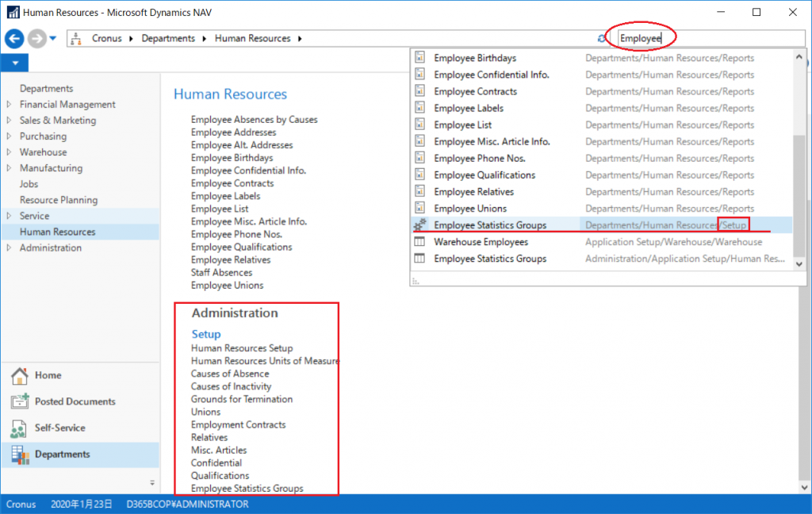812x514 pixels.
Task: Select Employee Phone Nos. search result
Action: click(602, 158)
